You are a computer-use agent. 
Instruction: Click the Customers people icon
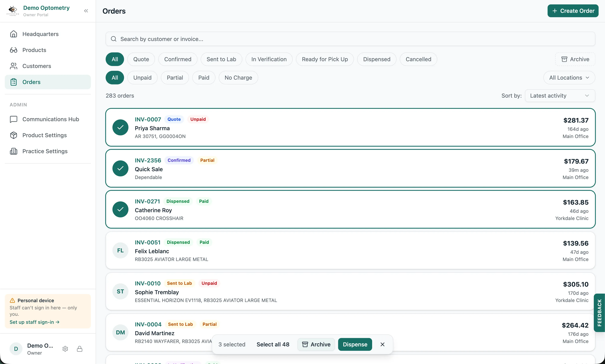(13, 66)
